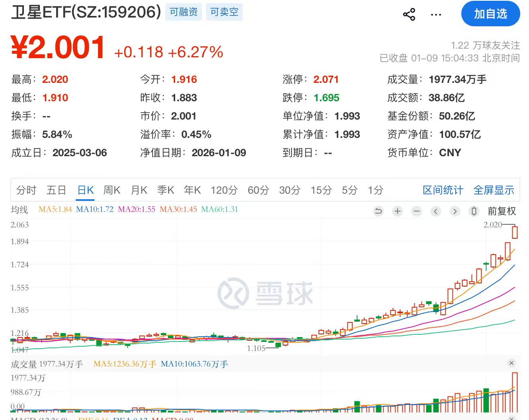Screen dimensions: 529x420
Task: Switch to the 月K monthly tab
Action: 139,190
